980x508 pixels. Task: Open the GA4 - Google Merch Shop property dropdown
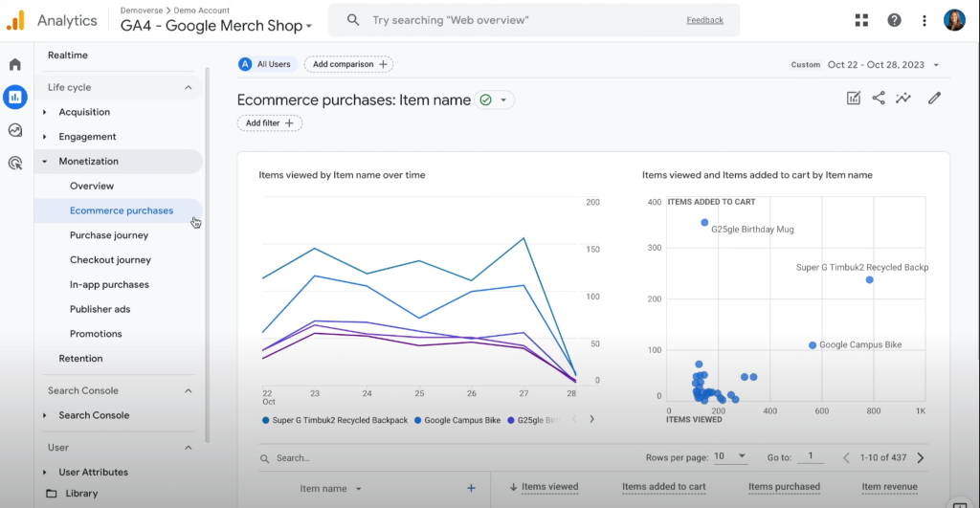pyautogui.click(x=216, y=26)
